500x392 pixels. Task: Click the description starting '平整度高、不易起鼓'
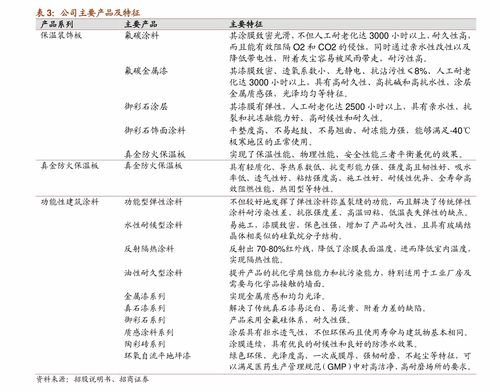click(x=350, y=136)
